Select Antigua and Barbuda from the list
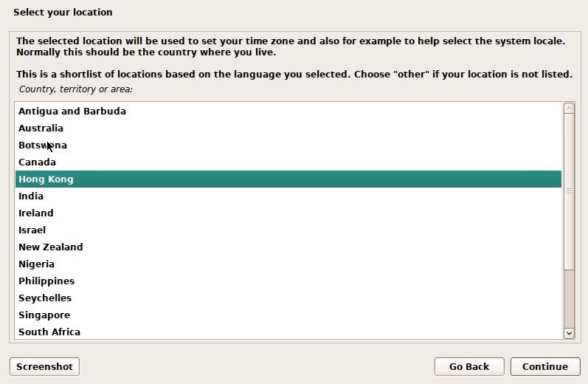 click(72, 112)
